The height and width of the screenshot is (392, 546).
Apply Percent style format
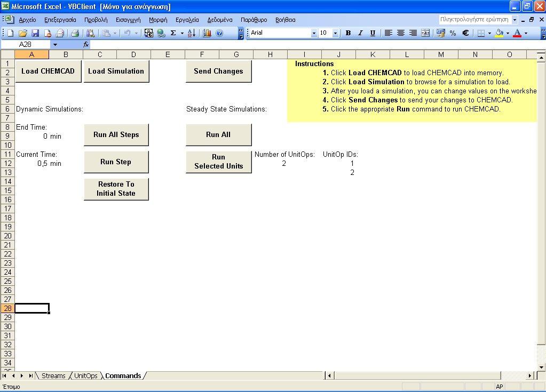(453, 33)
